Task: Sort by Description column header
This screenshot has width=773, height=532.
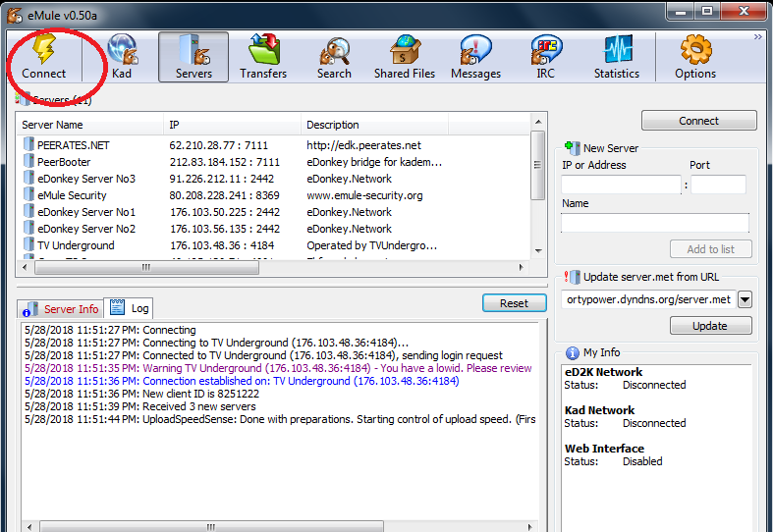Action: pyautogui.click(x=374, y=125)
